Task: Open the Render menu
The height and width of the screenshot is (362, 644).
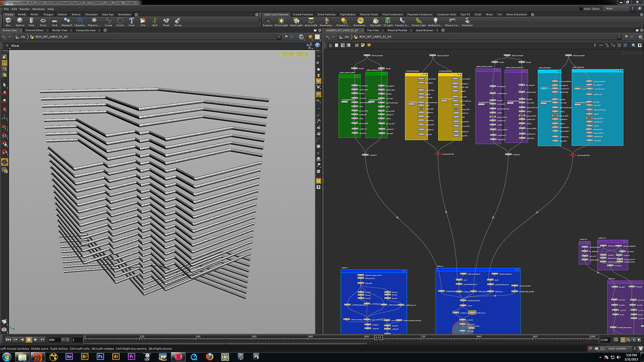Action: [x=24, y=9]
